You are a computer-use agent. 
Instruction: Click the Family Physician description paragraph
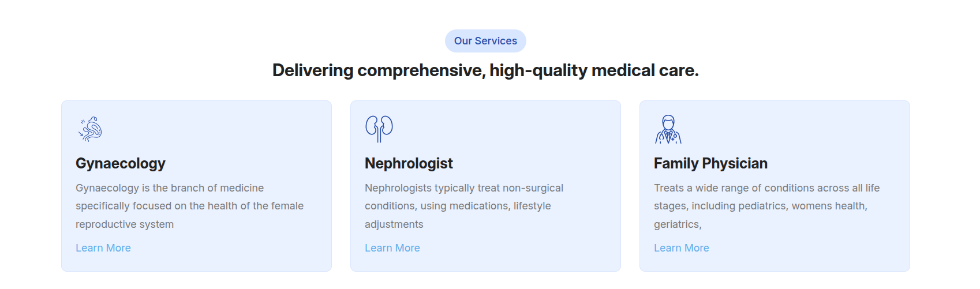click(x=766, y=206)
